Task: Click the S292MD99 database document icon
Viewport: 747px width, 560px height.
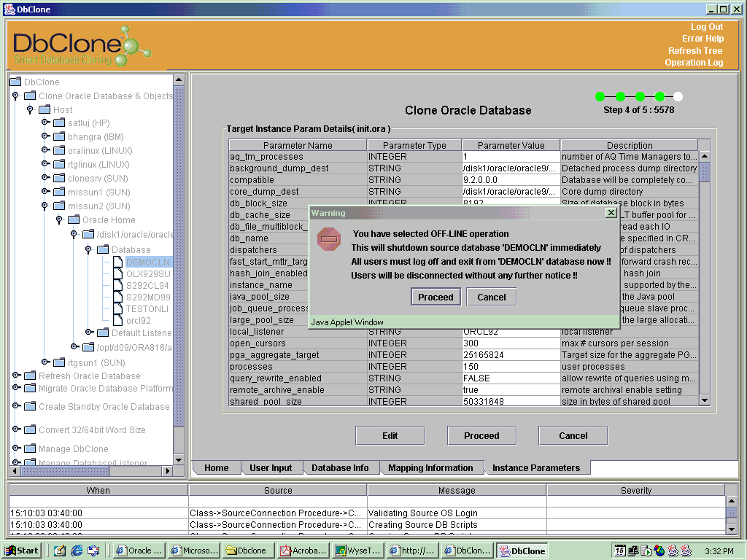Action: pyautogui.click(x=117, y=297)
